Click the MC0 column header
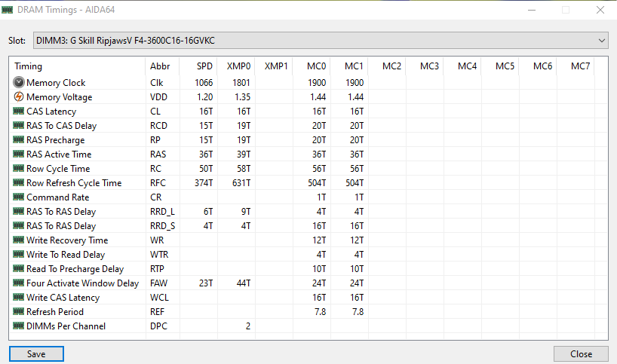 [312, 66]
